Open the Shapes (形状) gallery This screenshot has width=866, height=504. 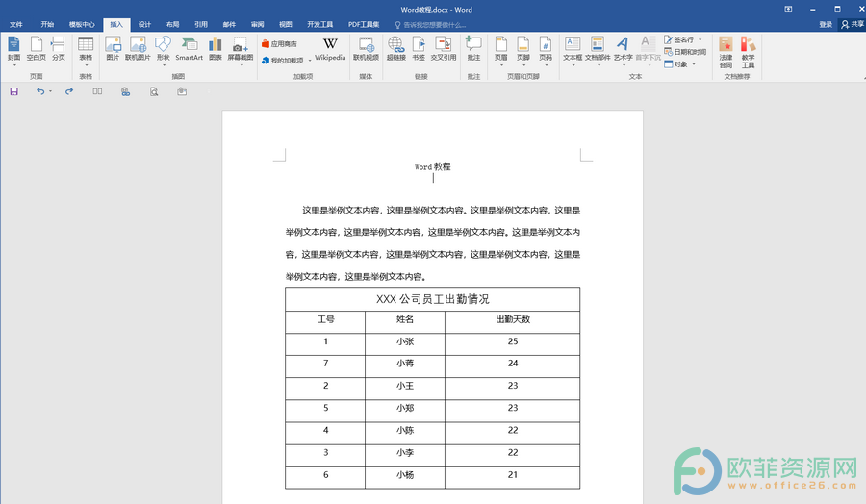(x=163, y=50)
